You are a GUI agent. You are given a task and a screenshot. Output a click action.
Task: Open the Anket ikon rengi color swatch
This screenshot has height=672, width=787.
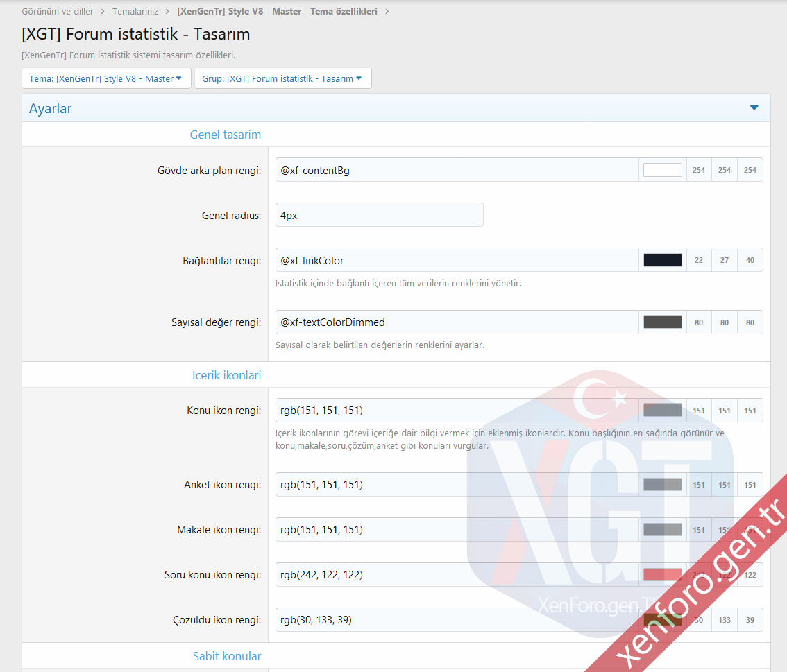click(x=663, y=485)
